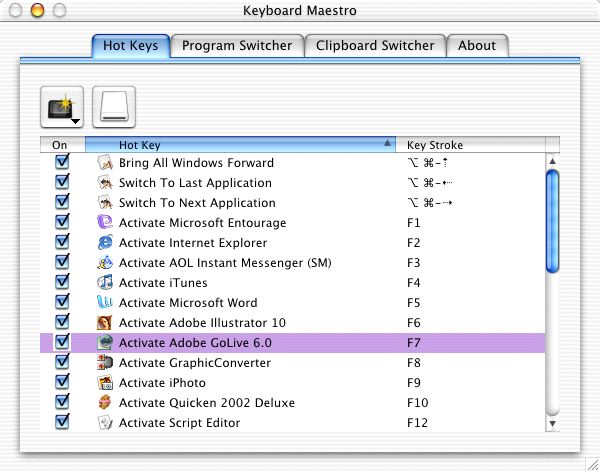Screen dimensions: 600x472
Task: Click the window resize grip corner
Action: 593,465
